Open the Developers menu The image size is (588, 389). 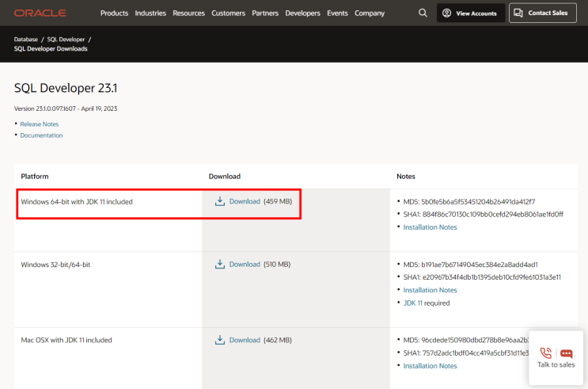pos(302,13)
